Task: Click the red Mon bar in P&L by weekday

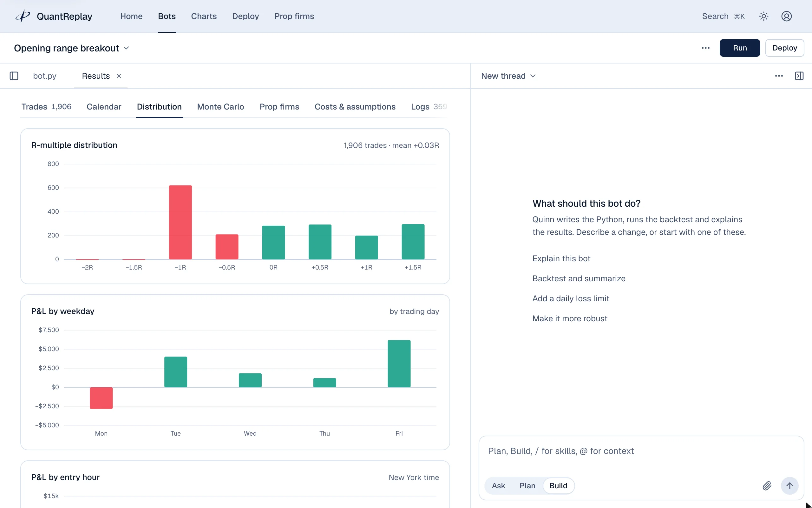Action: [x=101, y=398]
